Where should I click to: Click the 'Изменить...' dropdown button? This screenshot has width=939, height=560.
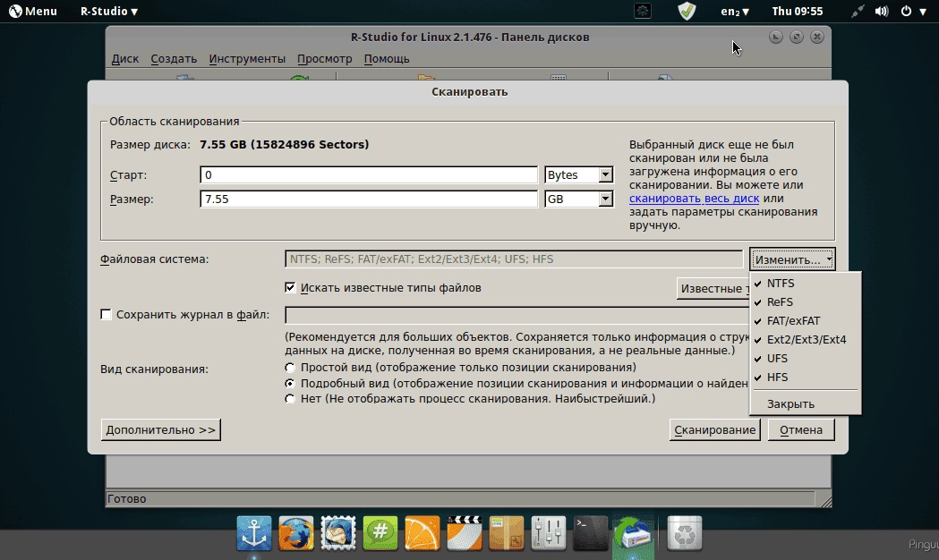coord(792,259)
